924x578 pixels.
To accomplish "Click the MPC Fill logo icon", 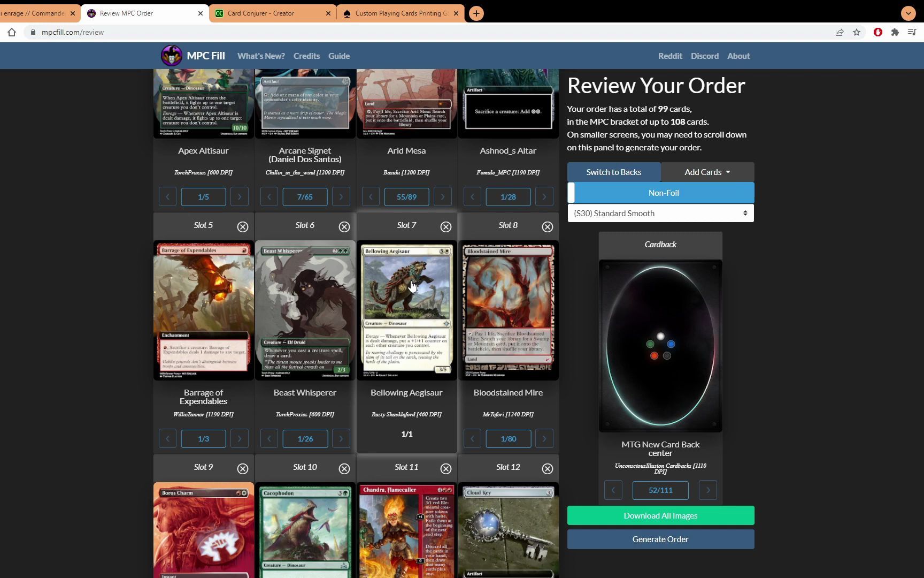I will click(172, 56).
